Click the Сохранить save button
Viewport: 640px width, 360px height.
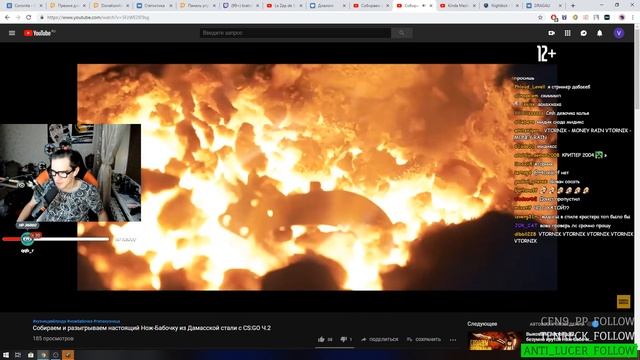click(x=424, y=339)
